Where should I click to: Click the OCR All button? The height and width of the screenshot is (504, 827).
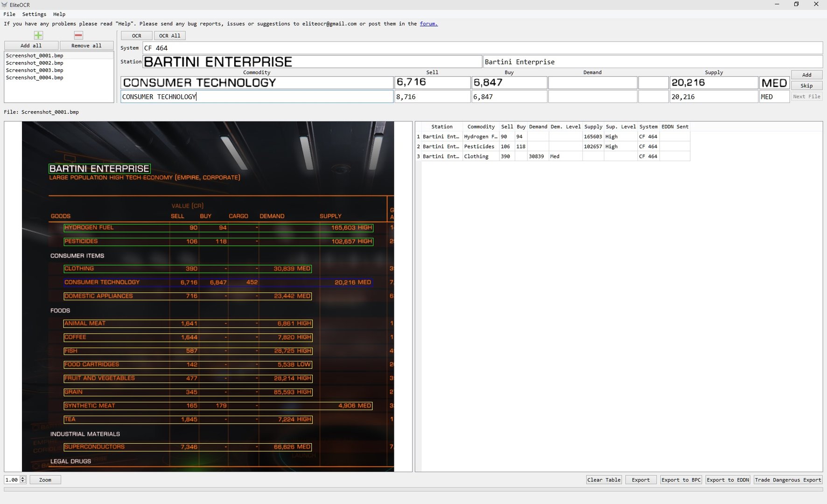coord(169,35)
